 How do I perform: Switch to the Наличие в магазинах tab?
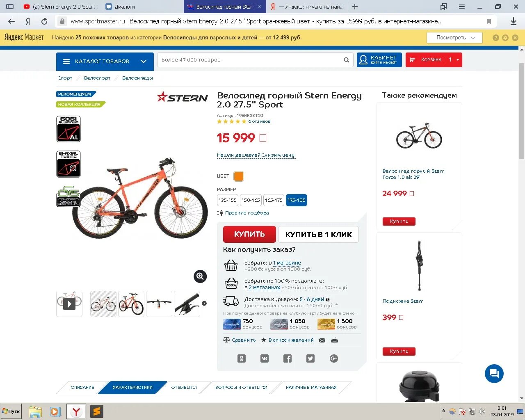coord(311,387)
